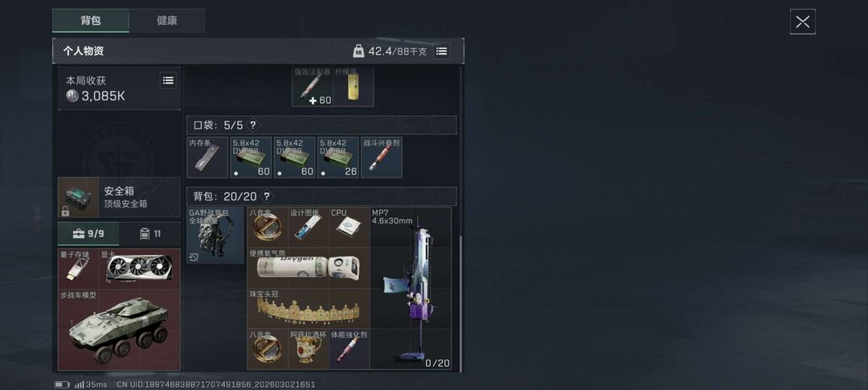This screenshot has width=868, height=390.
Task: Click the inventory vertical scrollbar
Action: tap(460, 302)
